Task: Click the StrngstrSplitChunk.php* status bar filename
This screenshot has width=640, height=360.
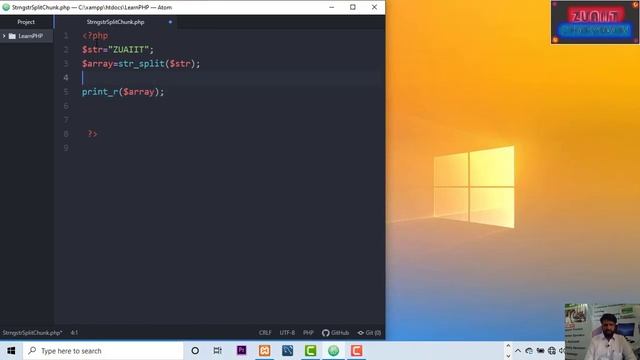Action: click(33, 333)
